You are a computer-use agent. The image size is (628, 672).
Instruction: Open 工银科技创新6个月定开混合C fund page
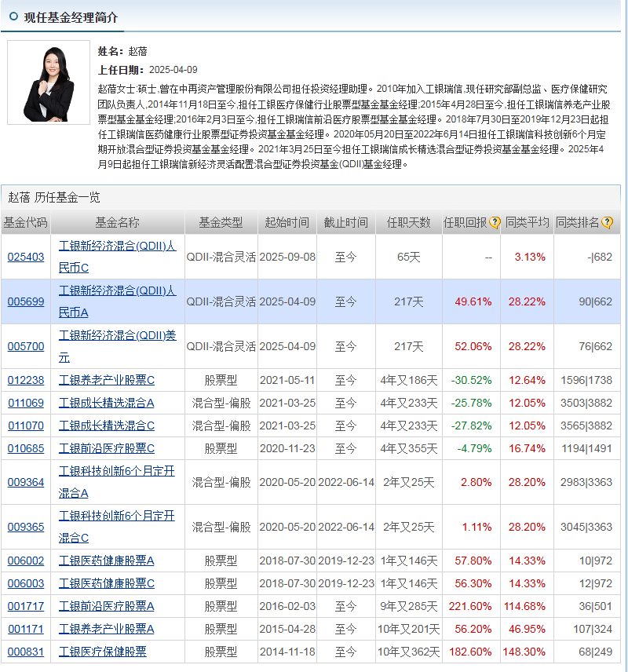(117, 526)
